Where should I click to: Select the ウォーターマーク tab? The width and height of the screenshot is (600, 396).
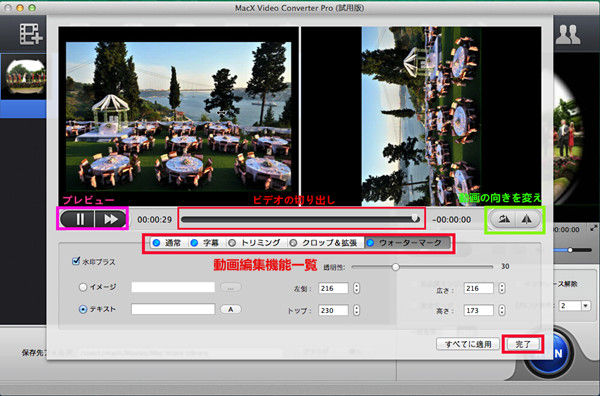pyautogui.click(x=406, y=243)
